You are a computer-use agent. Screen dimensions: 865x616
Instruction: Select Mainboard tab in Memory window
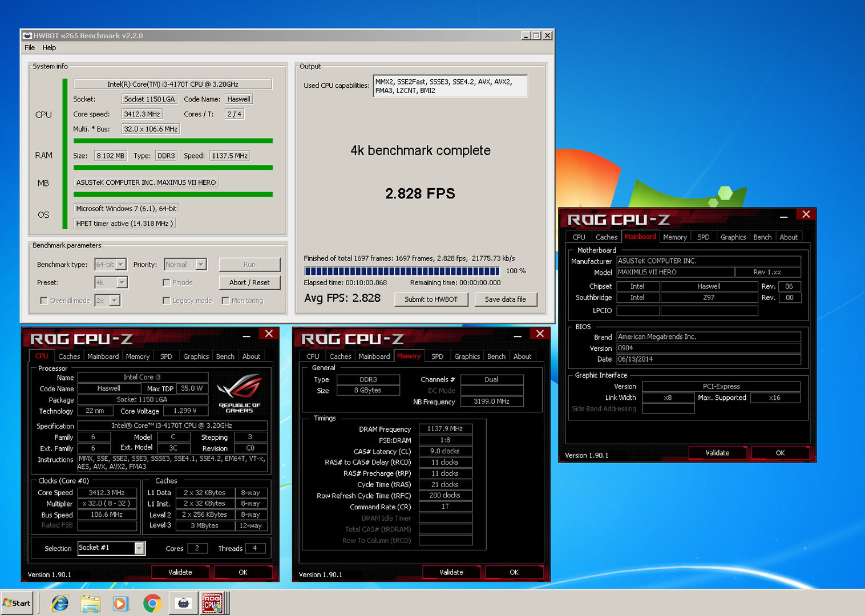pyautogui.click(x=374, y=356)
